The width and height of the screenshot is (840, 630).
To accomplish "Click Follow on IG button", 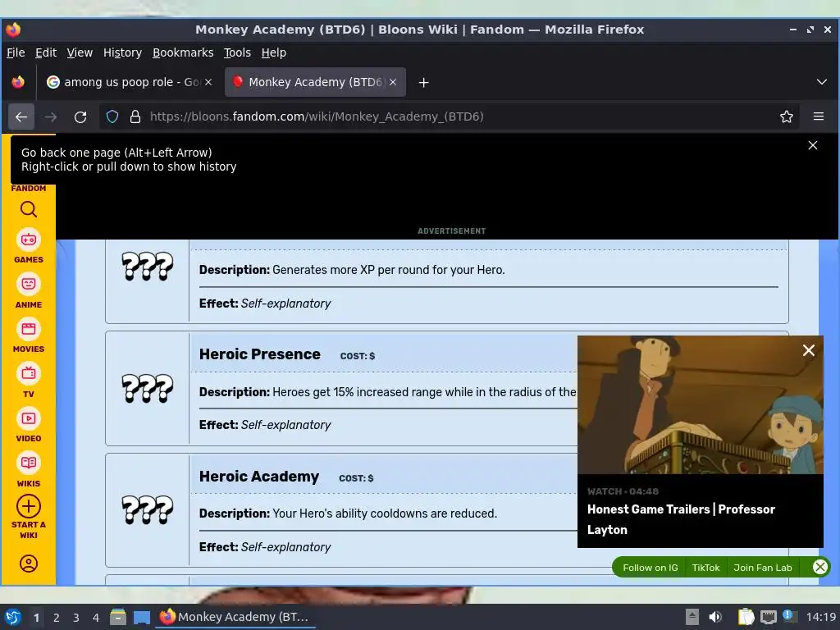I will click(651, 568).
